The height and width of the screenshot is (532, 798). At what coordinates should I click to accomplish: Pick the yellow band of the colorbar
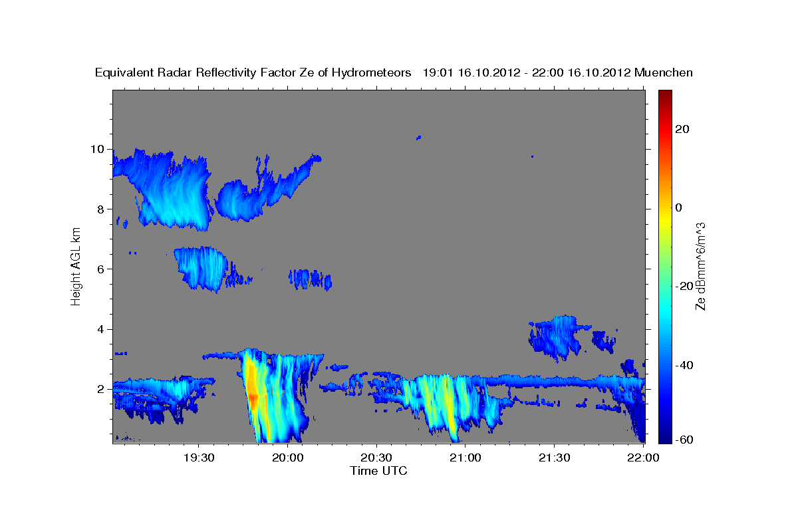[664, 219]
